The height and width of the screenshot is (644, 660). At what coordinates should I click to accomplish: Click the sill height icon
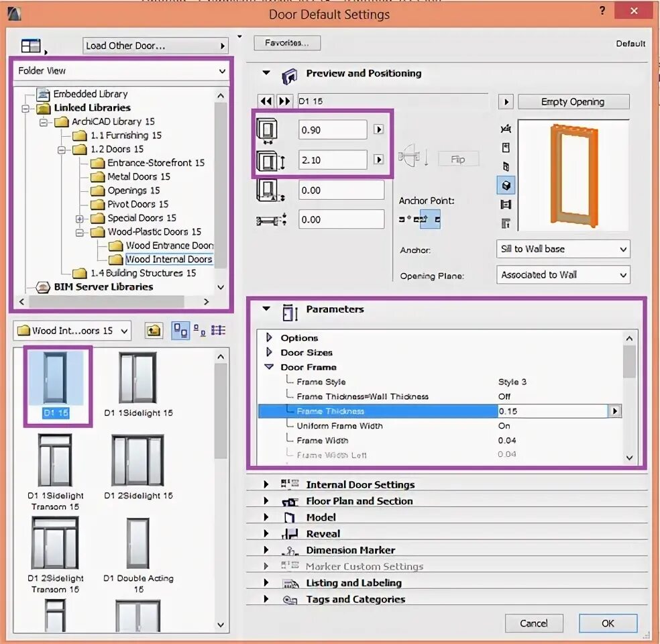(x=271, y=191)
